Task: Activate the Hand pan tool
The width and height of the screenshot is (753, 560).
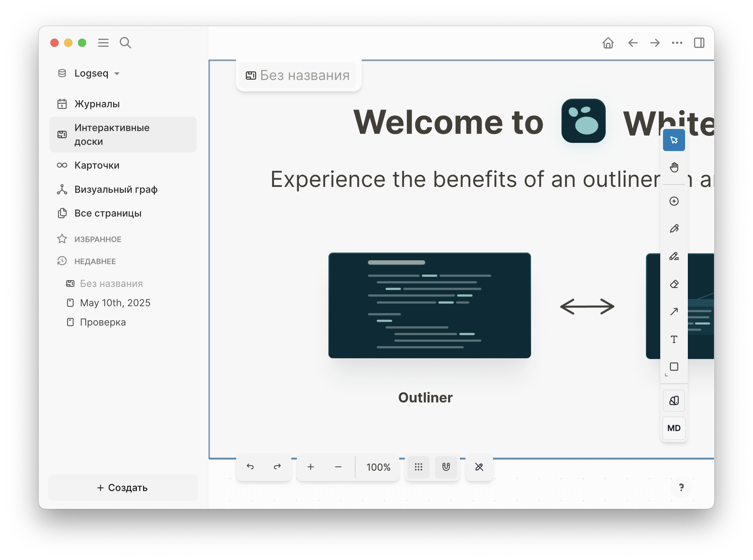Action: pos(674,168)
